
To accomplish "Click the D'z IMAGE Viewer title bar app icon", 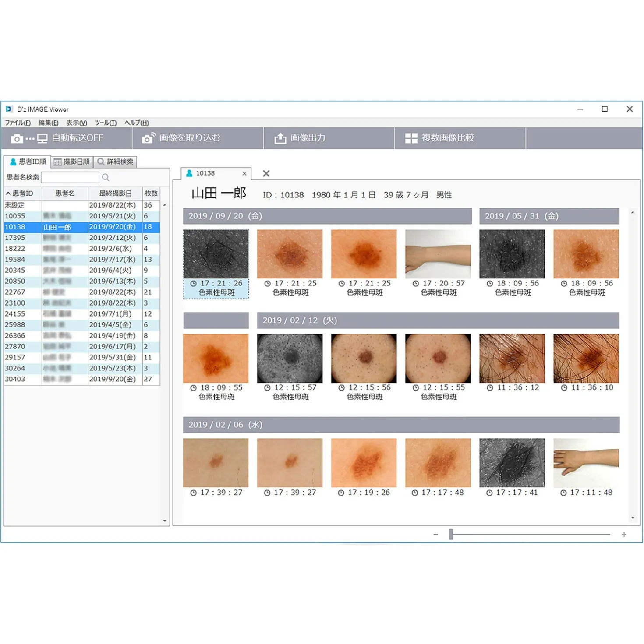I will [9, 109].
